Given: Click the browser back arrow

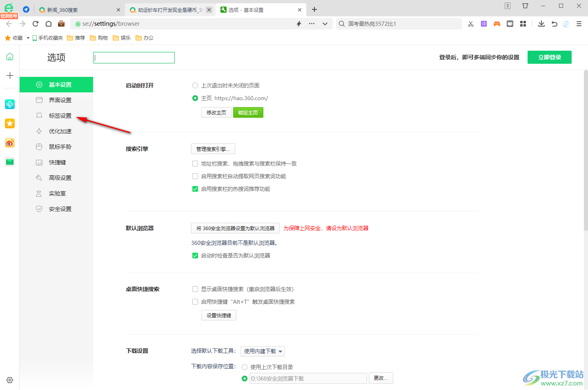Looking at the screenshot, I should [x=9, y=24].
